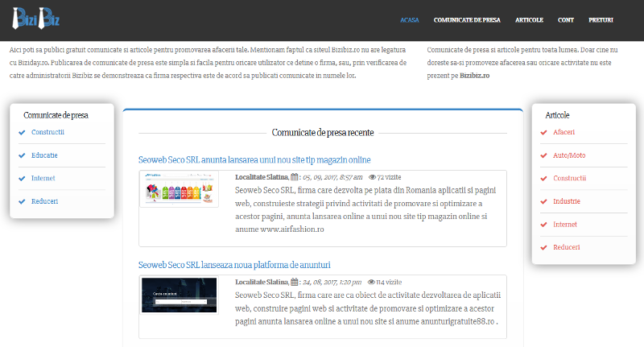Open the PRETURI page
This screenshot has width=644, height=347.
tap(601, 19)
